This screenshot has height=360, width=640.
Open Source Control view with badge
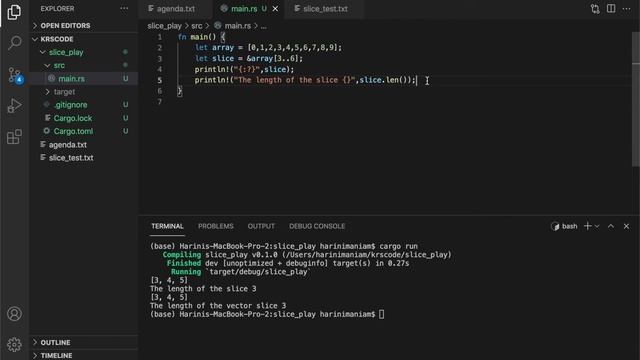coord(15,76)
